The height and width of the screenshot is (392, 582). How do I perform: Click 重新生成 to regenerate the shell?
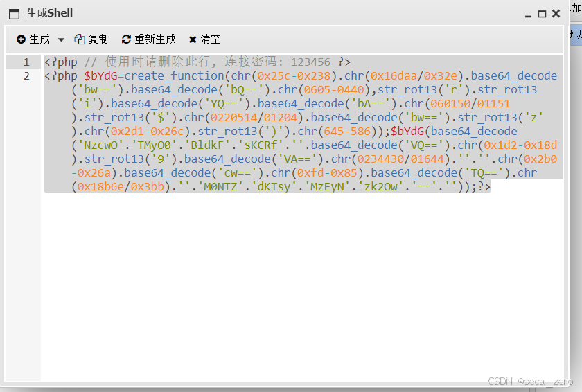[x=148, y=39]
